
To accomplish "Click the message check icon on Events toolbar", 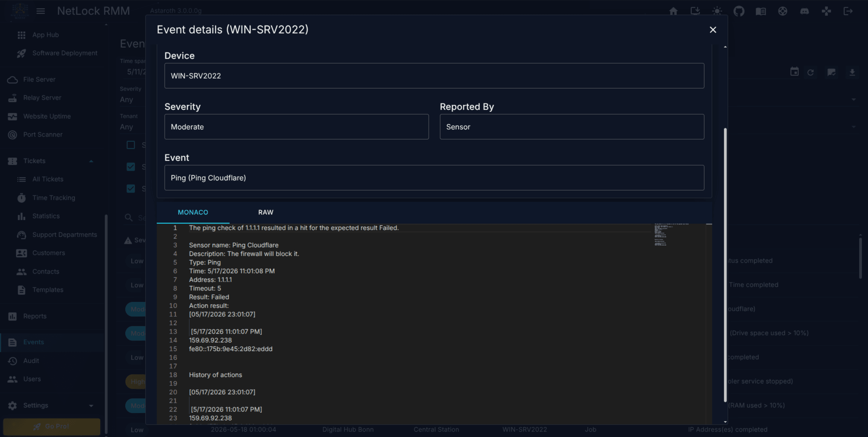I will point(831,72).
